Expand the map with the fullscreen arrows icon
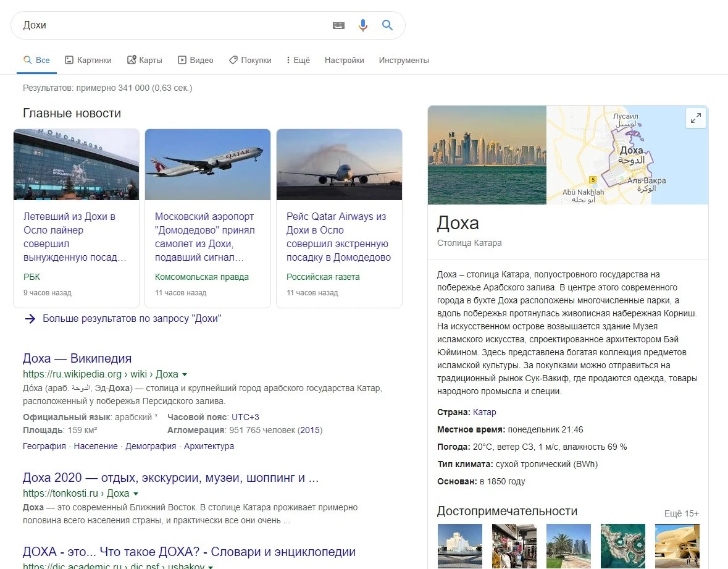The width and height of the screenshot is (728, 569). tap(695, 118)
